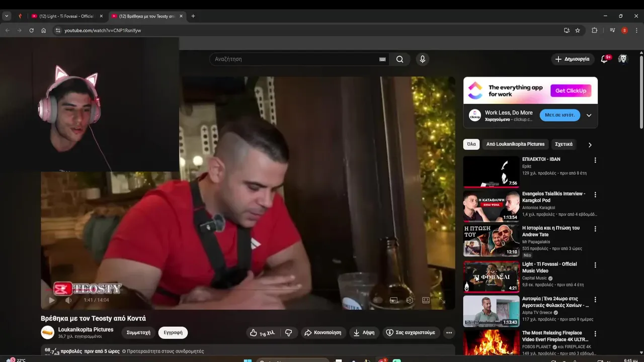Go to the browser home page
Image resolution: width=644 pixels, height=362 pixels.
43,31
